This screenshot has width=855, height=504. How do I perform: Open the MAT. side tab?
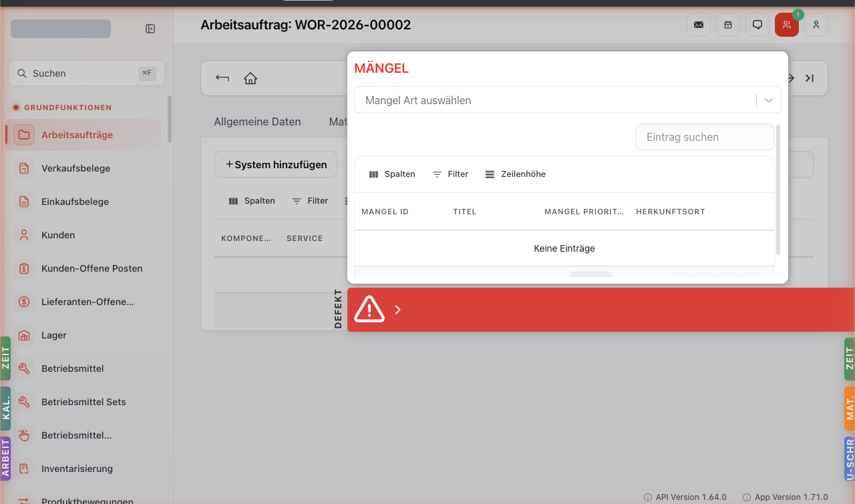pyautogui.click(x=850, y=409)
